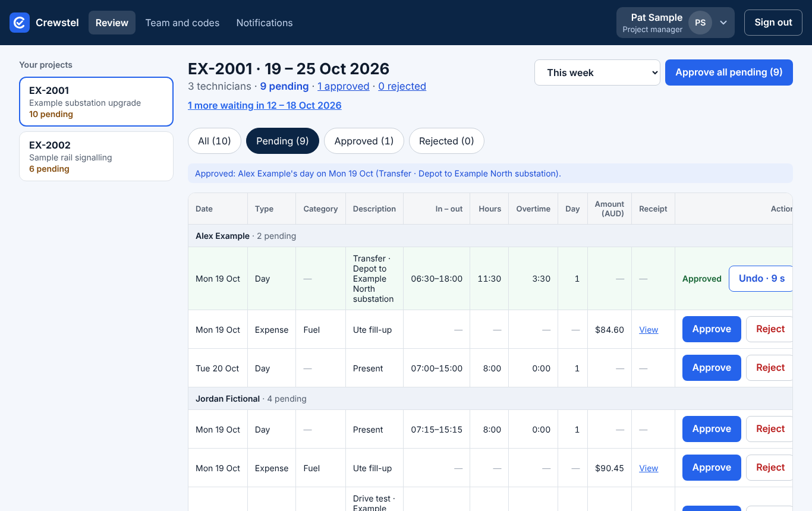Switch to Rejected (0) filter

coord(446,141)
